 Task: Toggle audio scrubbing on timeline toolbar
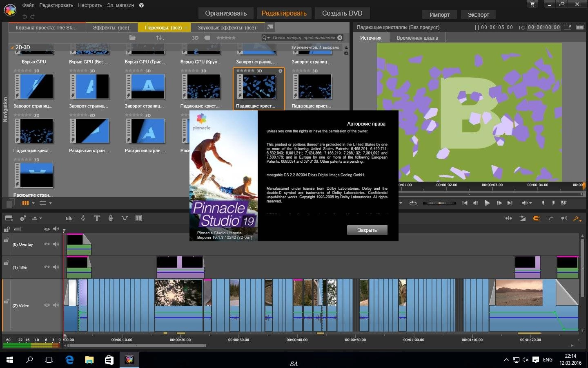(564, 218)
